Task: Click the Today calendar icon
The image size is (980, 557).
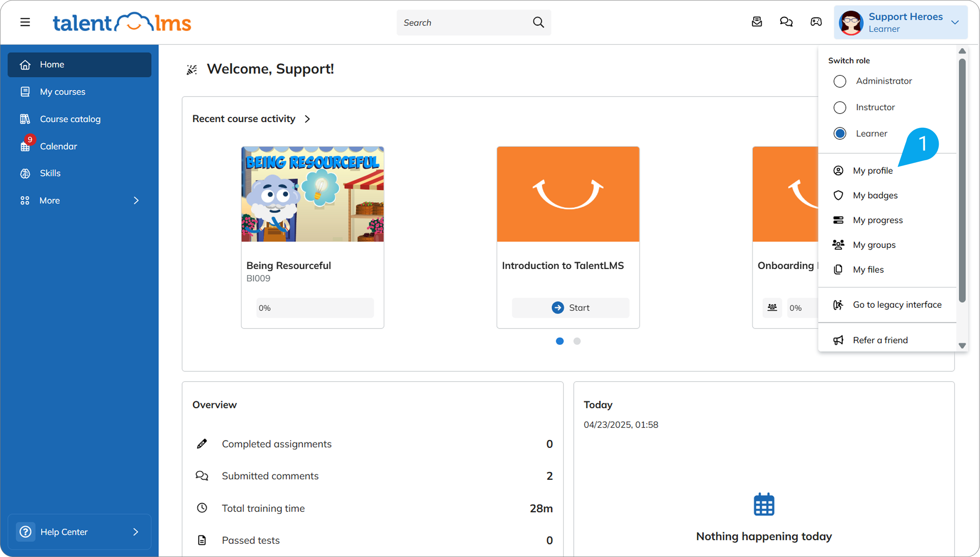Action: [764, 505]
